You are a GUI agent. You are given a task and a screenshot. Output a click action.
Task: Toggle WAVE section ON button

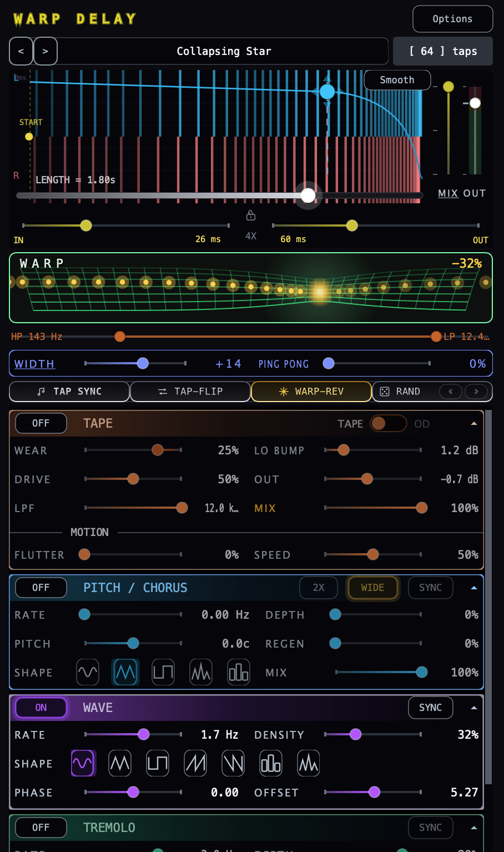click(41, 708)
